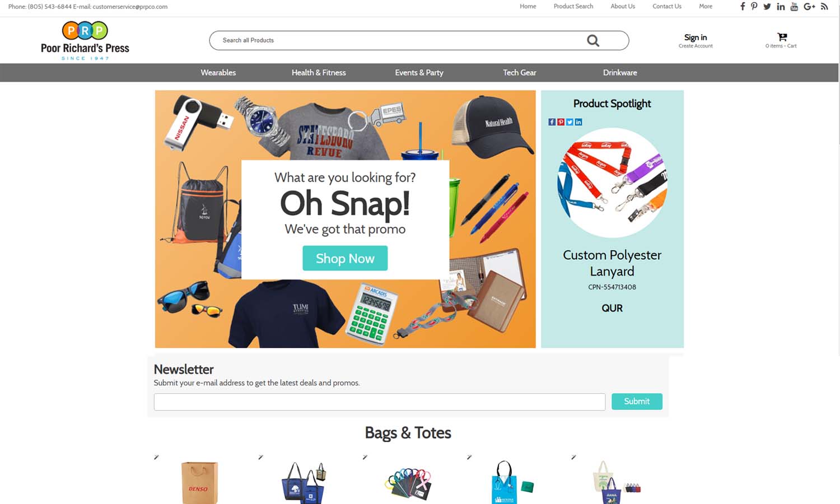Open the Wearables category menu

pos(218,73)
